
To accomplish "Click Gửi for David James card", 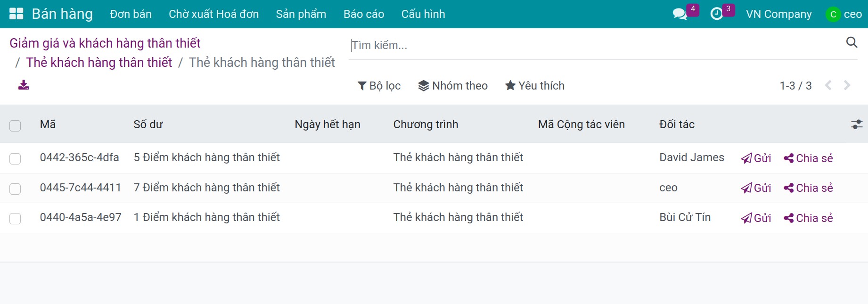I will [756, 158].
